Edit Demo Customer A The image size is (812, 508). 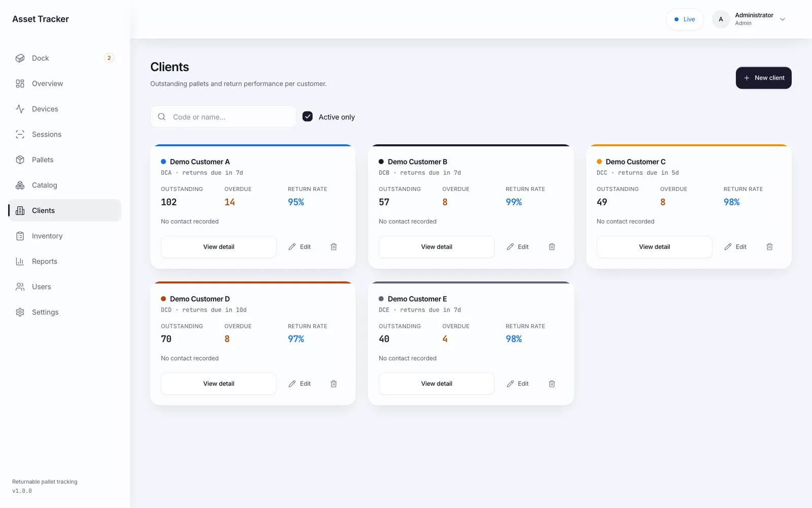pos(299,247)
